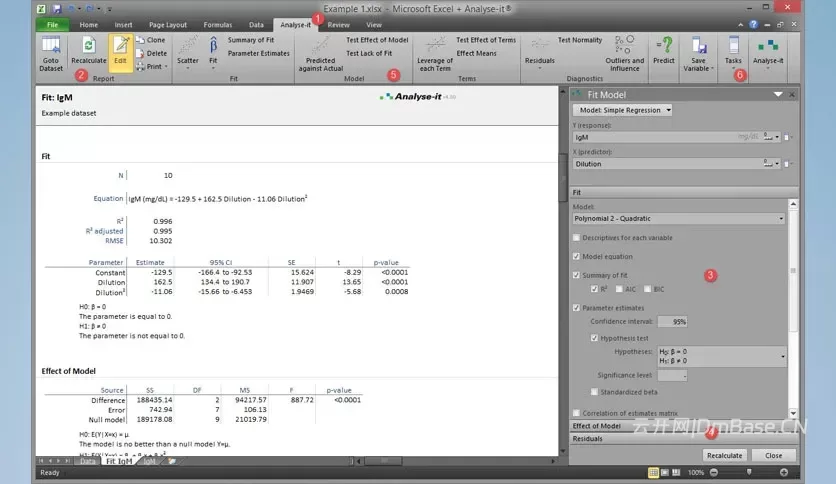Image resolution: width=836 pixels, height=484 pixels.
Task: Open the Residuals ribbon dropdown
Action: click(x=540, y=53)
